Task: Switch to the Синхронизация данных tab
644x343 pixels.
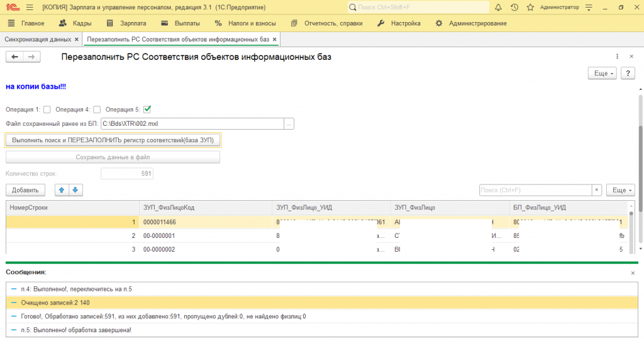Action: click(38, 40)
